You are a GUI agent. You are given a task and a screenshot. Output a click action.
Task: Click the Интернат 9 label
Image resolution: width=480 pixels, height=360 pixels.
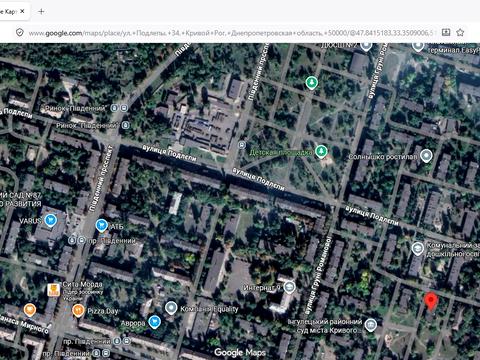262,287
